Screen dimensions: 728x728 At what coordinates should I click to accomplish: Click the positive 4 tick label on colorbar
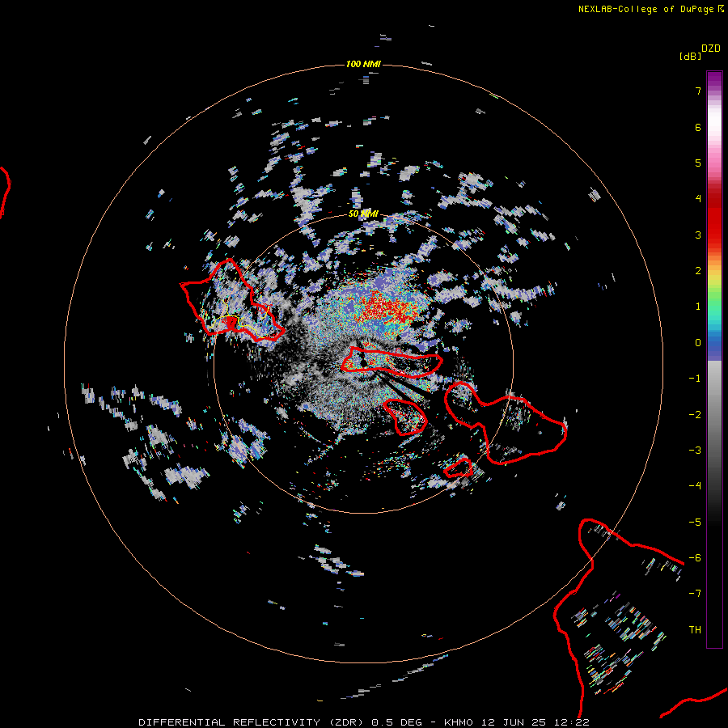tap(698, 199)
